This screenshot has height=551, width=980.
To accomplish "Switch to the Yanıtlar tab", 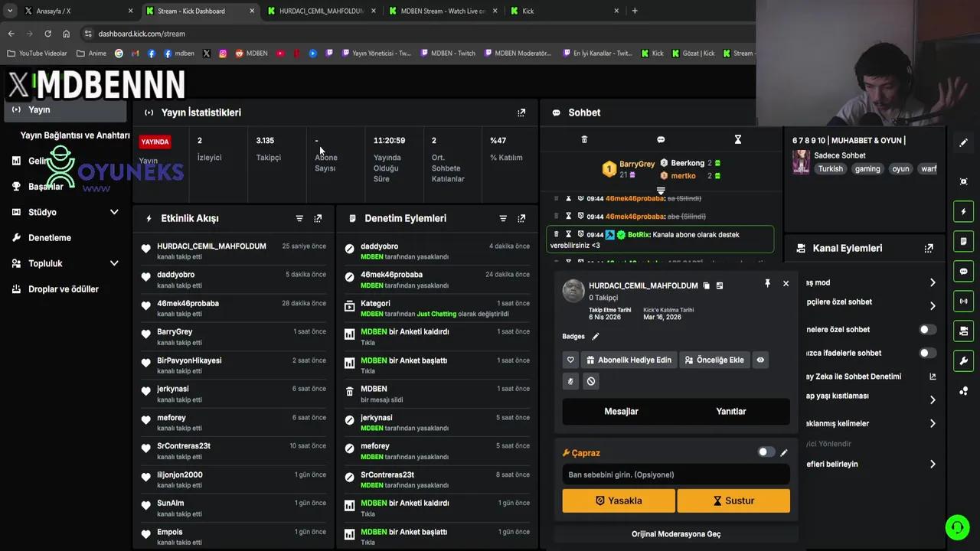I will pyautogui.click(x=730, y=411).
